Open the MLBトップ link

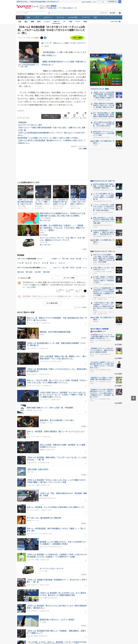(x=57, y=268)
